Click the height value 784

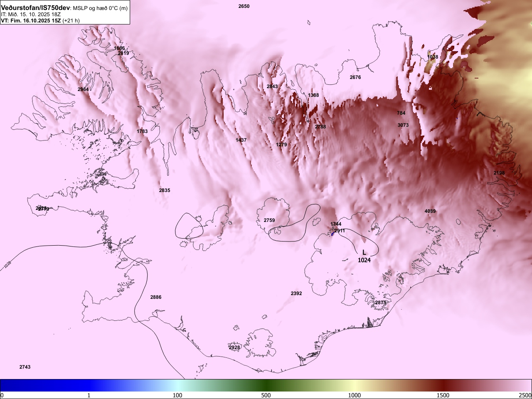tap(401, 113)
